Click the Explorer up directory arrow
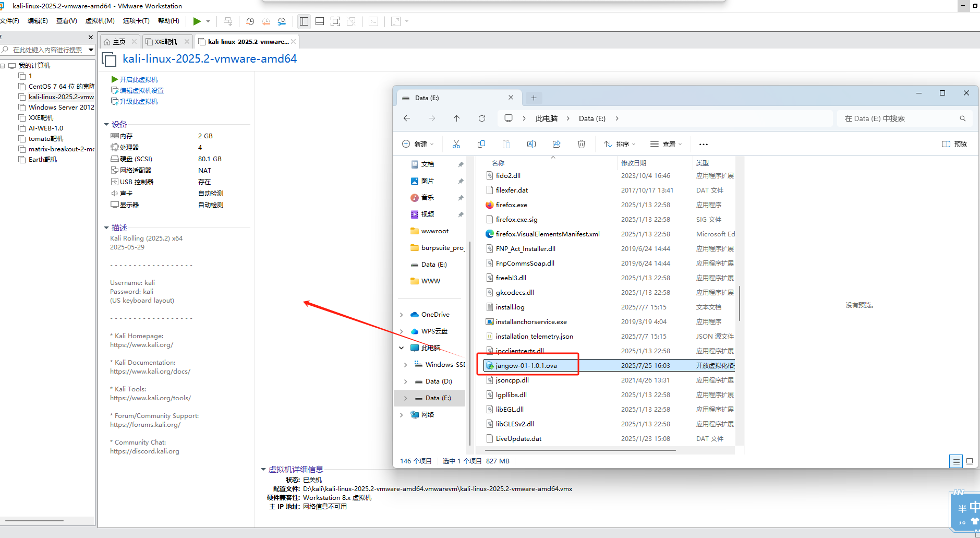 click(457, 118)
